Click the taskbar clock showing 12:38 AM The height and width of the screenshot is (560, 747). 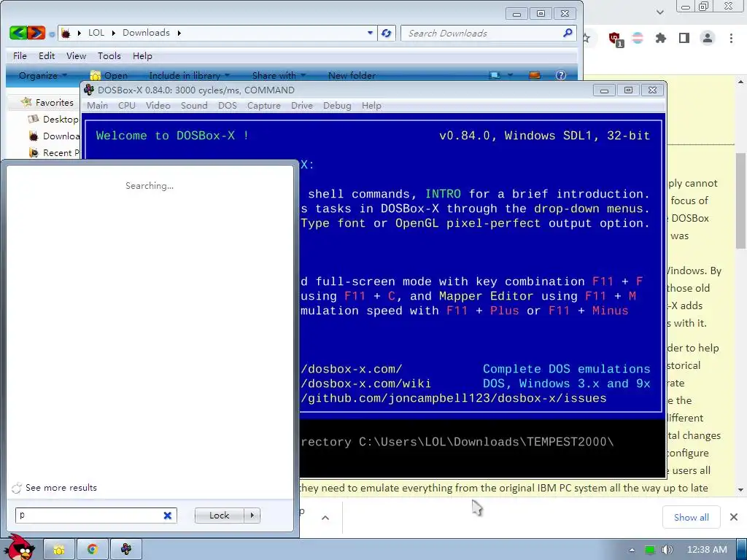tap(707, 550)
